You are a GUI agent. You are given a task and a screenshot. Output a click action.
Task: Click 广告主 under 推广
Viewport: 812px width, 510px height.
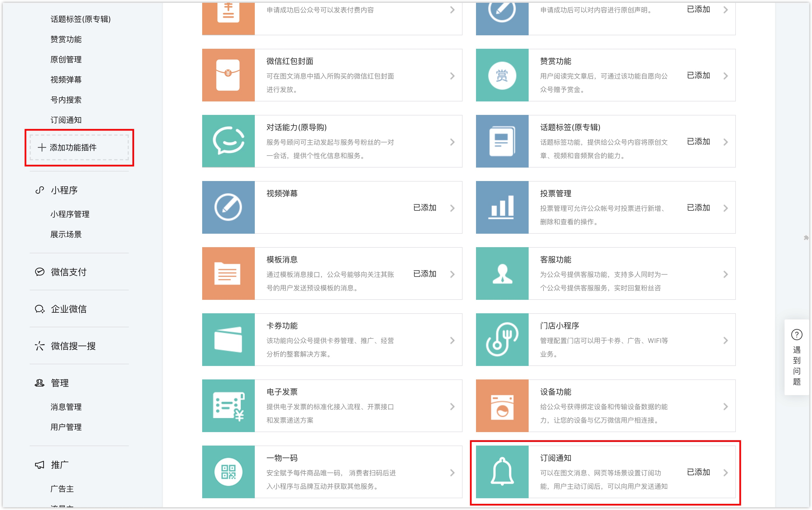[62, 489]
